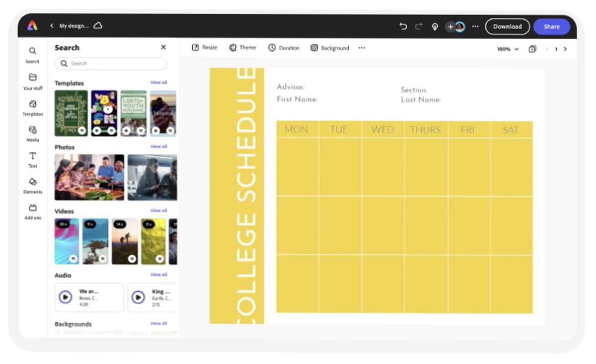Open the top bar more options menu
The height and width of the screenshot is (364, 596).
pyautogui.click(x=475, y=26)
